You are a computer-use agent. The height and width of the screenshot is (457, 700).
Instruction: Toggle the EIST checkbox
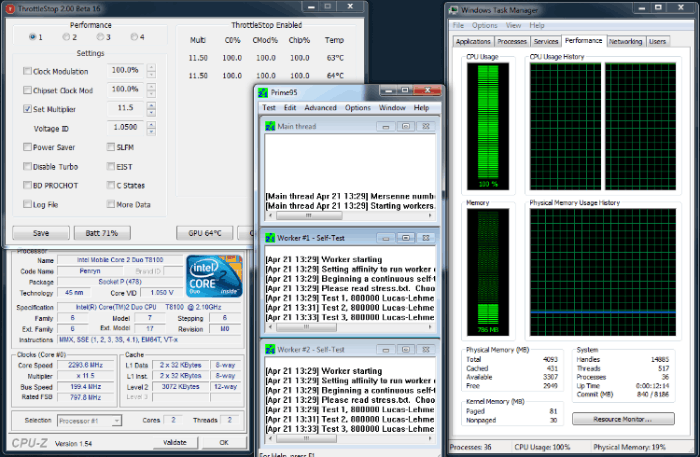[111, 166]
